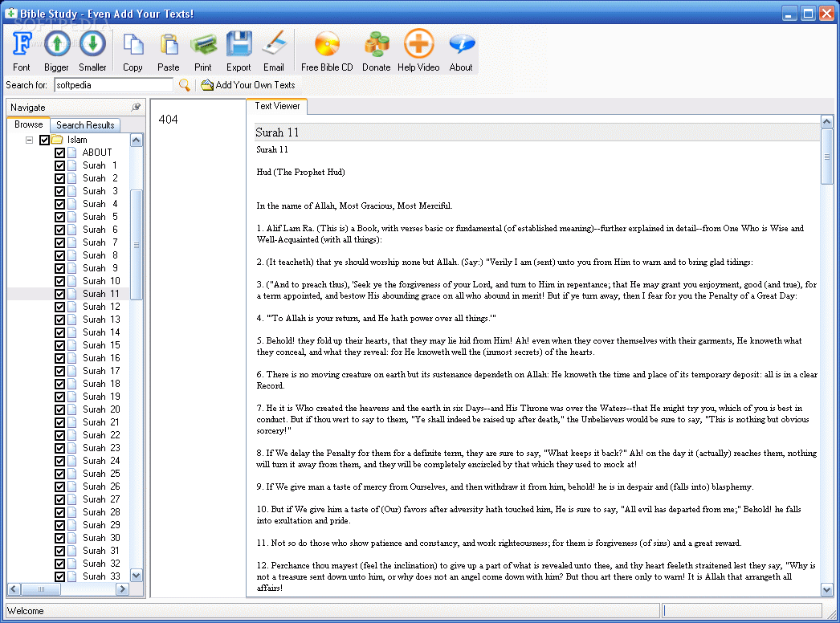Switch to the Browse tab
Image resolution: width=840 pixels, height=623 pixels.
point(28,124)
